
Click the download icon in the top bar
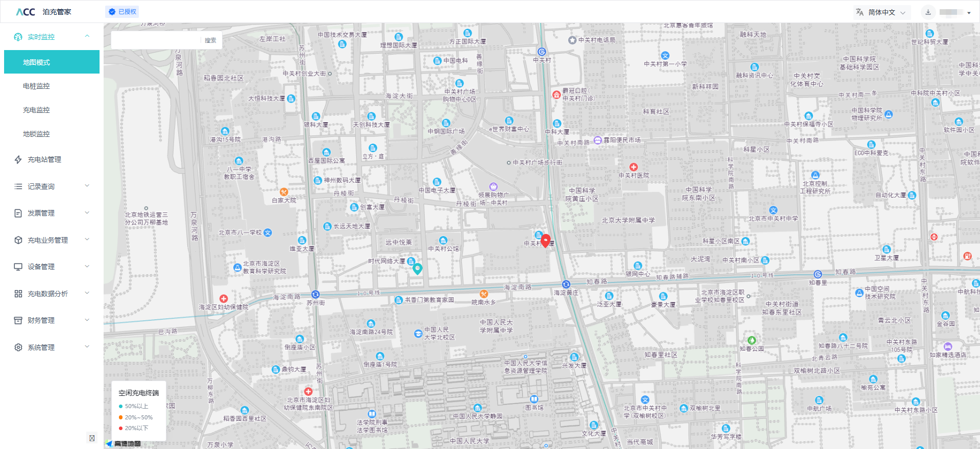click(928, 12)
